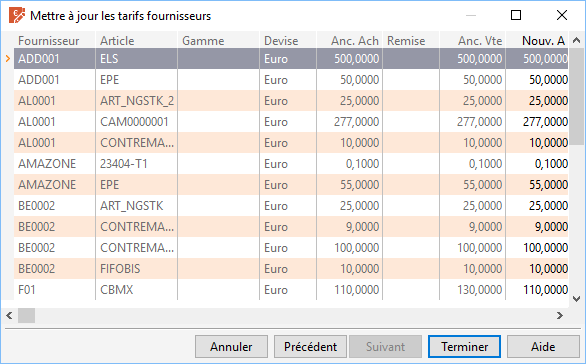Select the F01 CBMX row
Viewport: 586px width, 364px height.
pos(291,290)
